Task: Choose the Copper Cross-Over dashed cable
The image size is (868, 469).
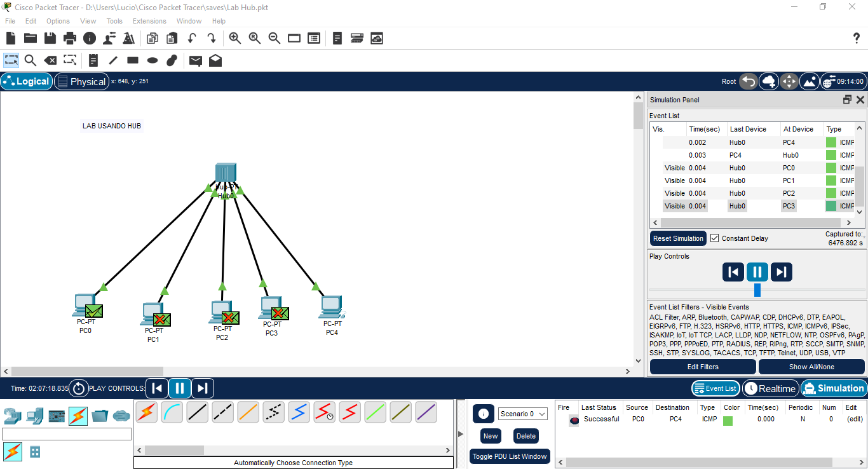Action: coord(223,412)
